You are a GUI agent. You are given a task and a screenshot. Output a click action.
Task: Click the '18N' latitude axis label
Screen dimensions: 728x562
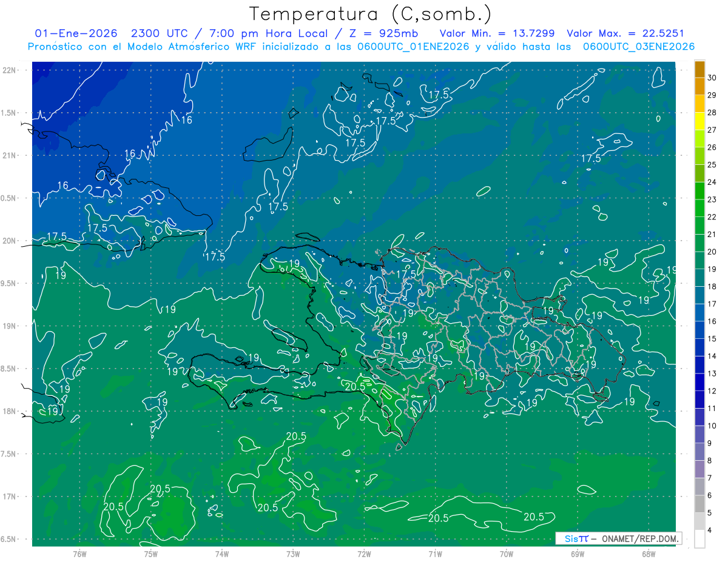tap(10, 412)
